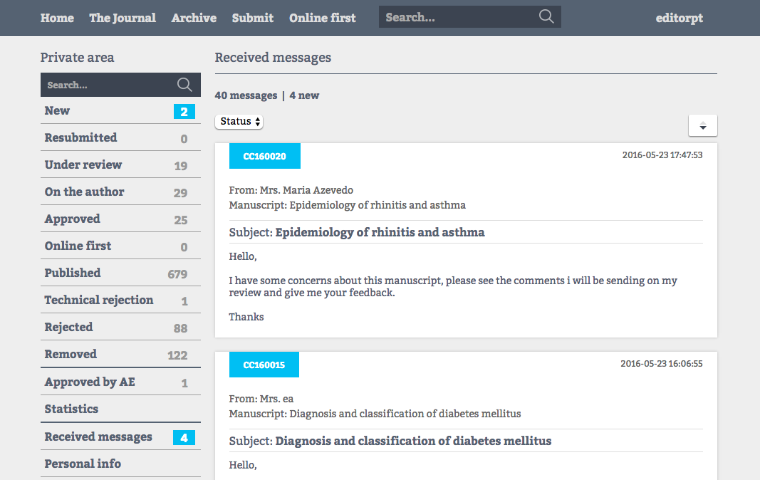The width and height of the screenshot is (760, 480).
Task: Open The Journal page
Action: [x=122, y=18]
